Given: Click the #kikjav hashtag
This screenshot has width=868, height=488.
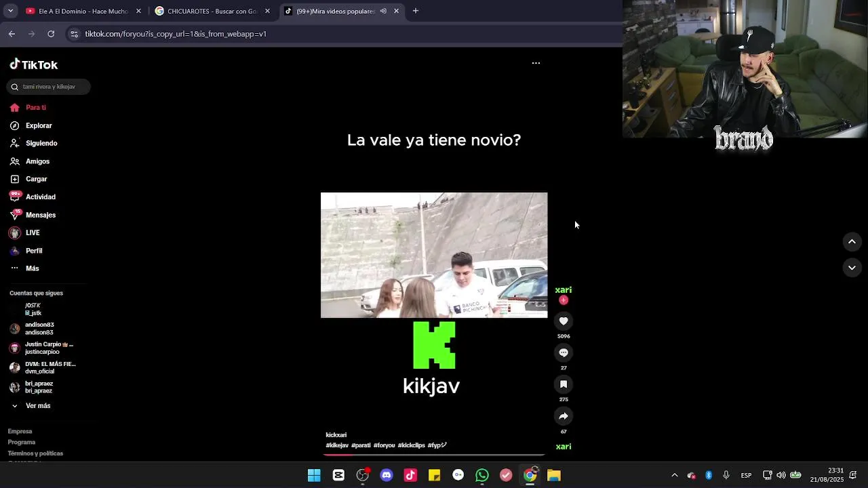Looking at the screenshot, I should 337,445.
